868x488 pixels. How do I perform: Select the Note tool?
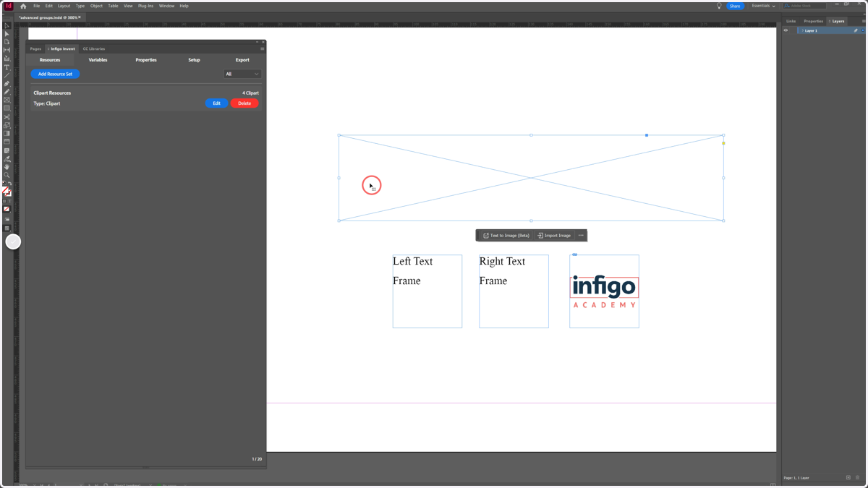[7, 150]
